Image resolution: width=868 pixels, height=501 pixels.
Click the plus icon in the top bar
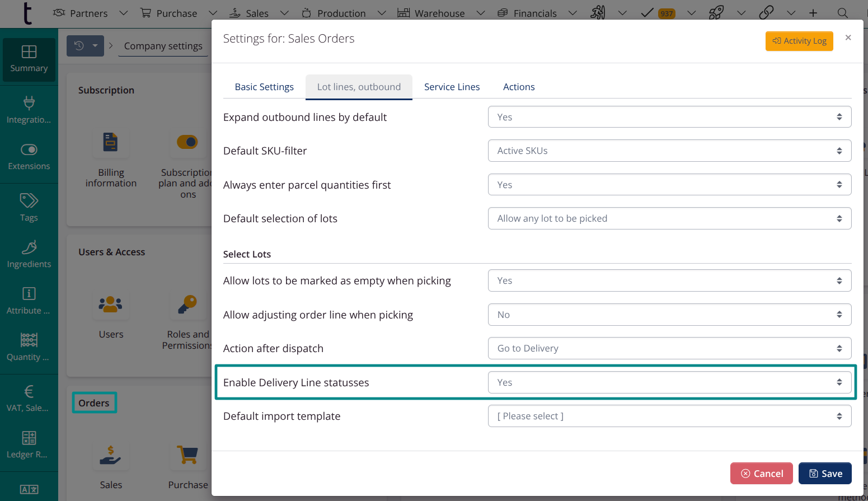(813, 12)
